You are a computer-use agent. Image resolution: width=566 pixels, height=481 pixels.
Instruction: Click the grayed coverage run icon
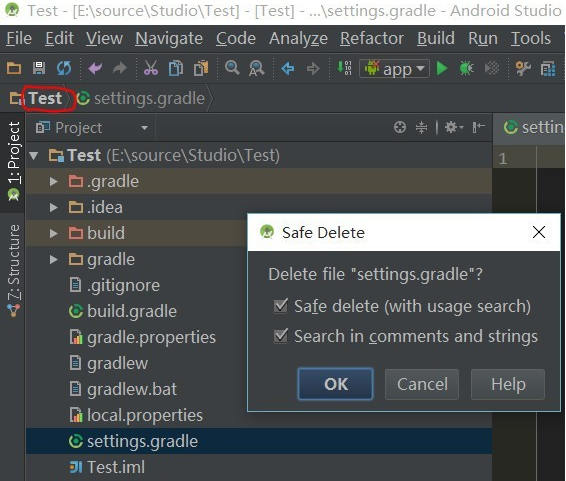(492, 68)
